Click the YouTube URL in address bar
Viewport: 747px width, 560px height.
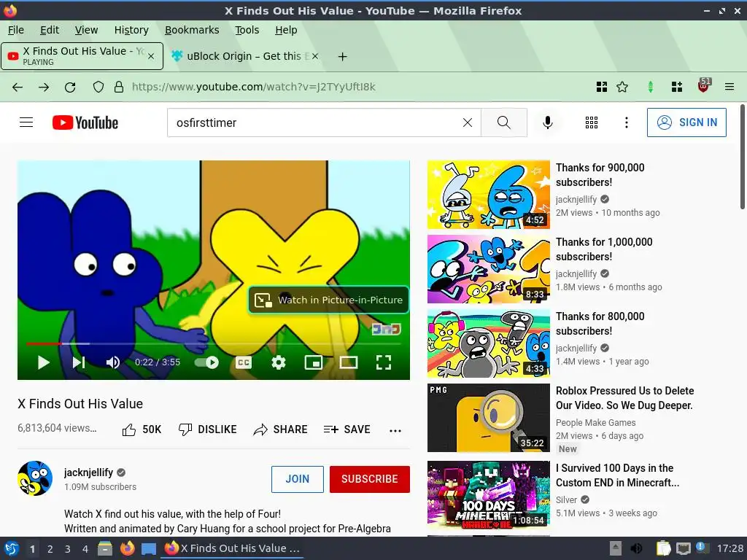pyautogui.click(x=253, y=87)
